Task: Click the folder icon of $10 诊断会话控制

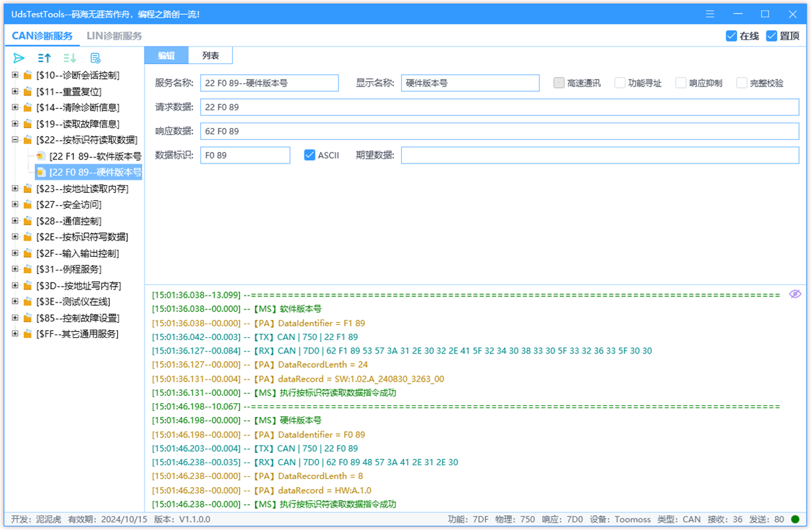Action: pos(28,75)
